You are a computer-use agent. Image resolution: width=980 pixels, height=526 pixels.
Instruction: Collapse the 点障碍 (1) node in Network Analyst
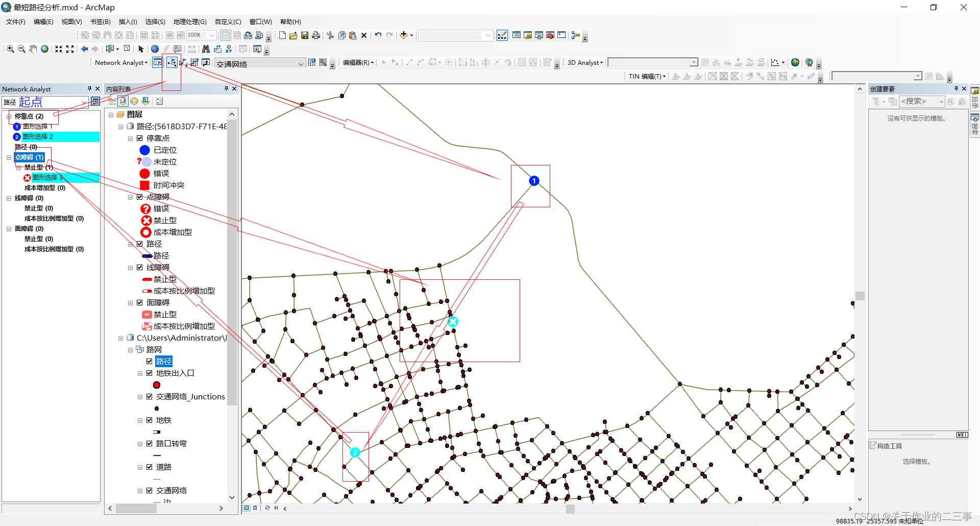pyautogui.click(x=9, y=157)
